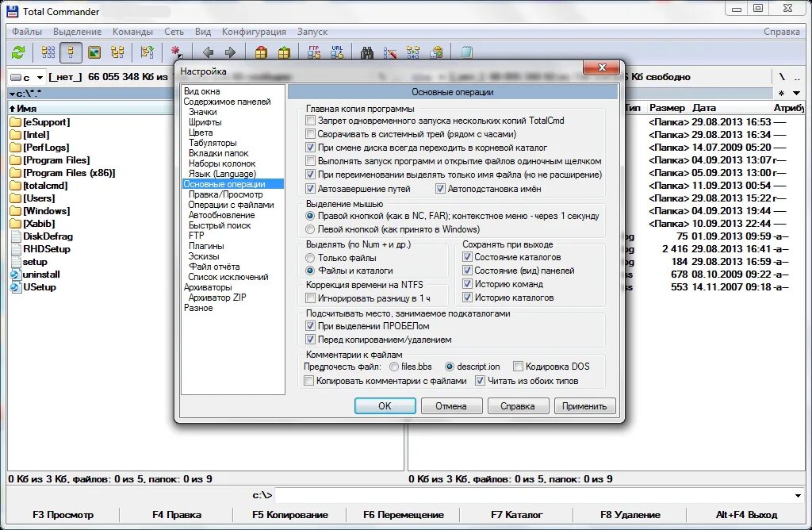This screenshot has height=530, width=812.
Task: Click the Справка button in dialog
Action: click(x=518, y=405)
